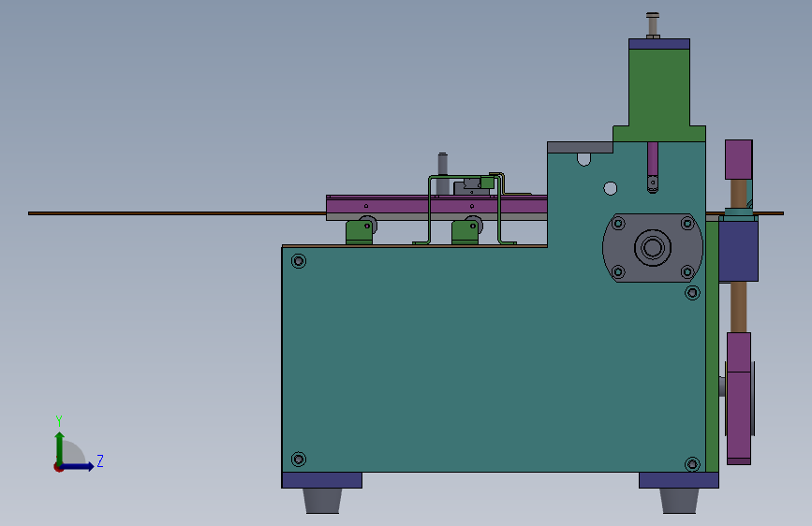The height and width of the screenshot is (526, 812).
Task: Click the gray pin above the blue cap
Action: click(653, 25)
